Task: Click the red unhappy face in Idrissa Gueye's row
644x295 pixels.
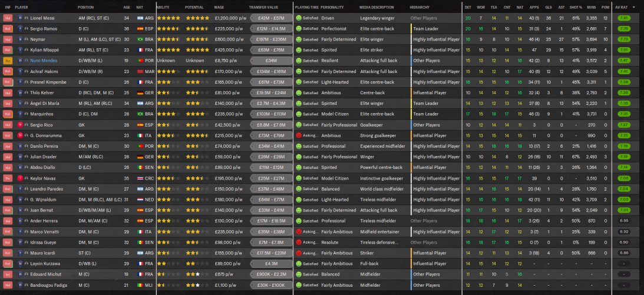Action: [x=299, y=243]
